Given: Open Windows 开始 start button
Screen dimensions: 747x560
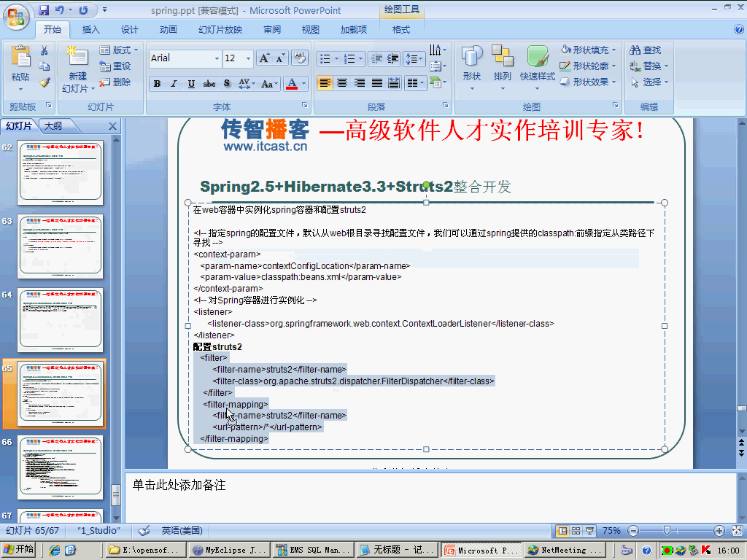Looking at the screenshot, I should [18, 550].
